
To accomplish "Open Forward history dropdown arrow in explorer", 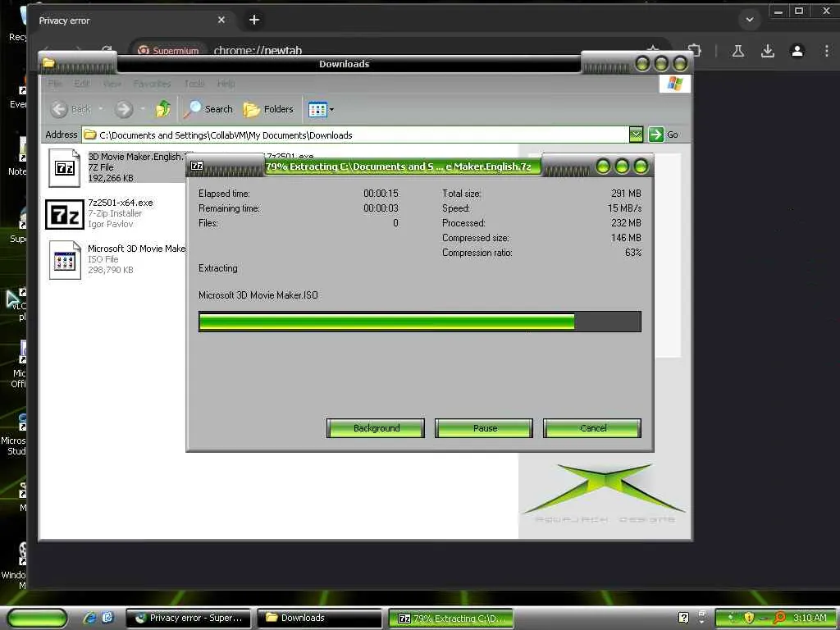I will [x=143, y=109].
